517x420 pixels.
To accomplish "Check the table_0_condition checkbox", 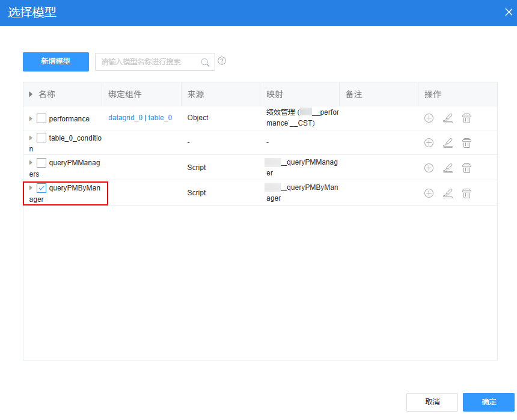I will point(41,138).
